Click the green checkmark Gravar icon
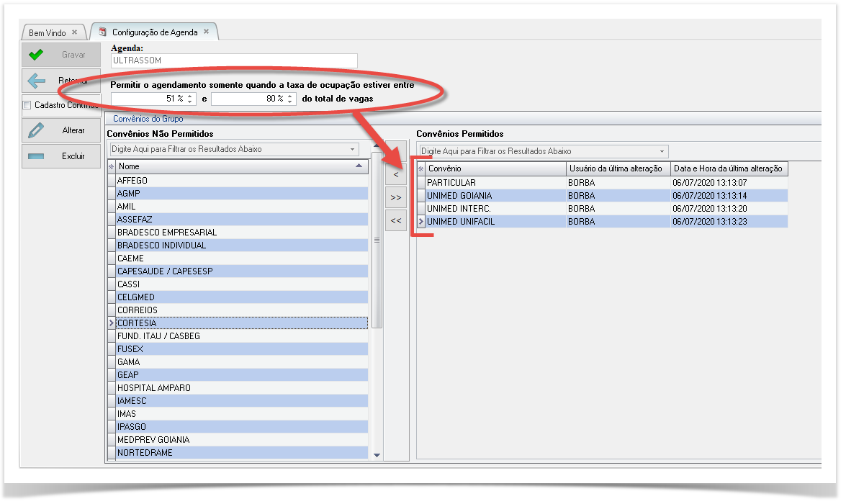Screen dimensions: 846x504 click(36, 55)
